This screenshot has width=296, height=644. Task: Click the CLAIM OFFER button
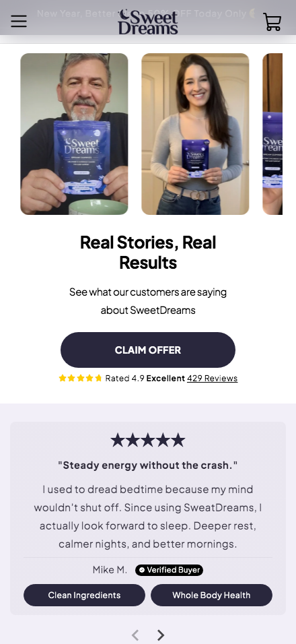pyautogui.click(x=148, y=350)
